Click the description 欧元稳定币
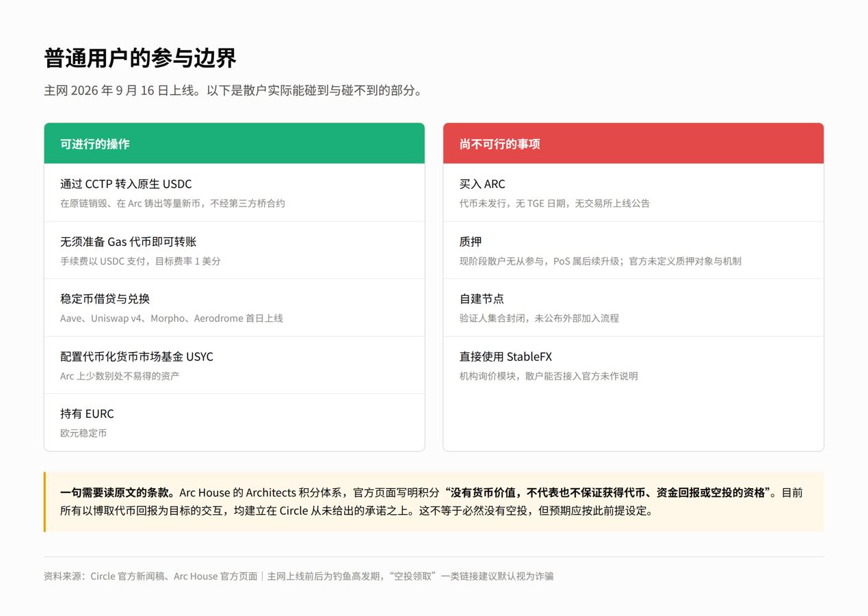Viewport: 868px width, 616px height. (x=83, y=433)
